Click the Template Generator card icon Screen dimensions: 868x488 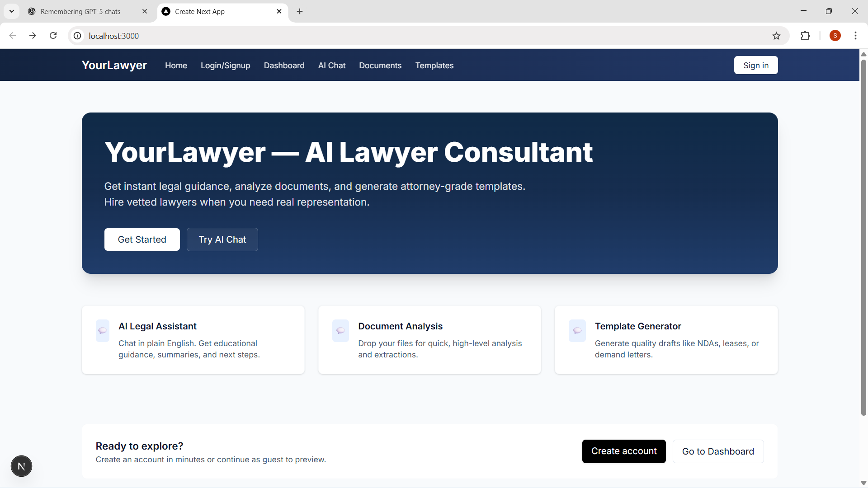pos(577,330)
